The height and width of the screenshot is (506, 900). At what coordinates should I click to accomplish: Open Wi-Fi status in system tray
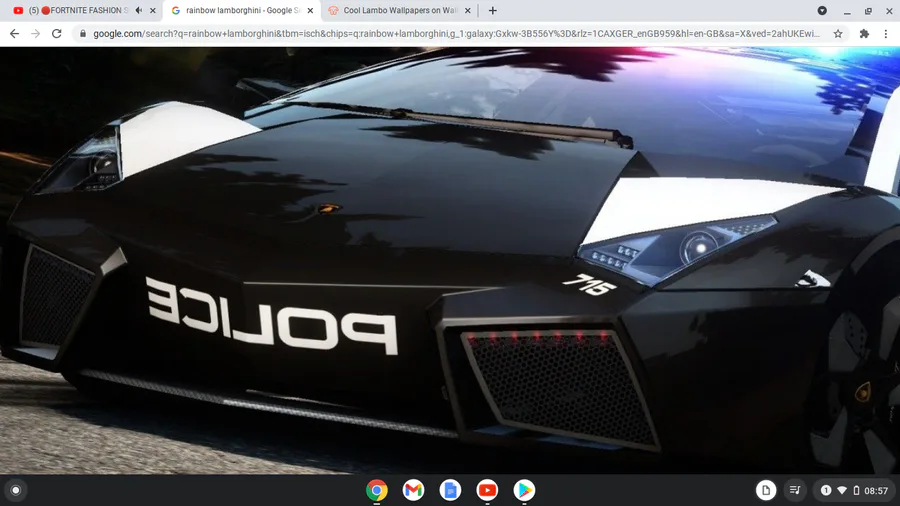[x=842, y=490]
